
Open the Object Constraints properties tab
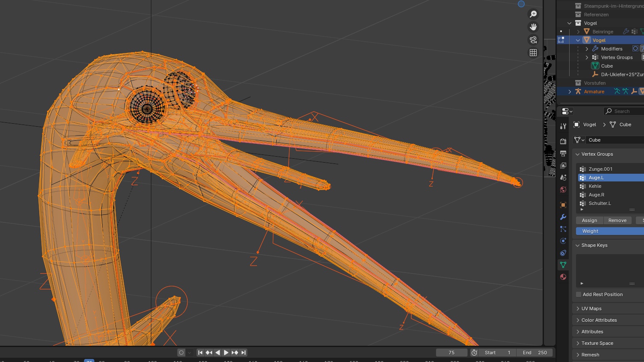(563, 253)
